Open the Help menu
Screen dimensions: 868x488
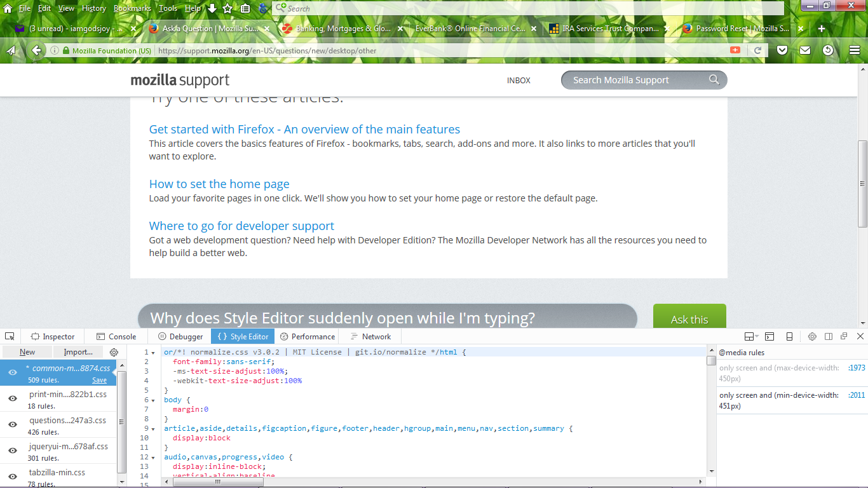point(193,8)
